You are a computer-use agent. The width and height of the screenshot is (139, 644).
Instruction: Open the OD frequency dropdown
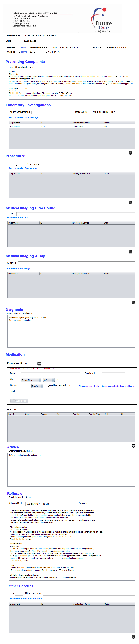[49, 380]
